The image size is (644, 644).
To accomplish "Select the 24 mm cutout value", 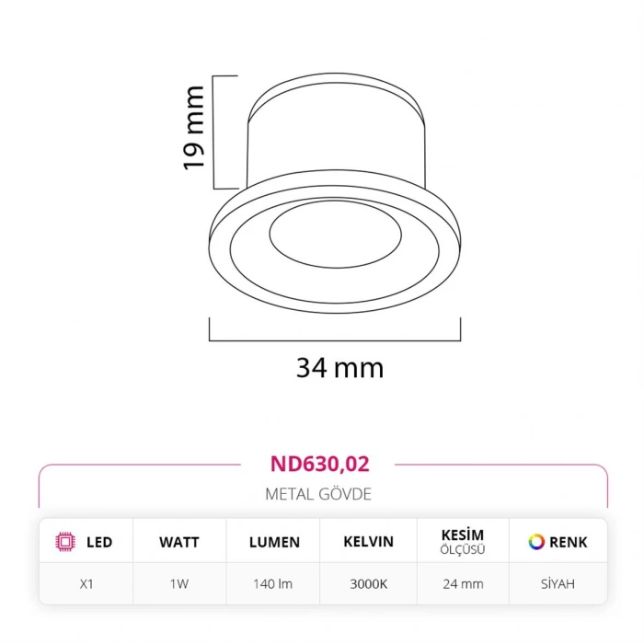I will pos(463,583).
